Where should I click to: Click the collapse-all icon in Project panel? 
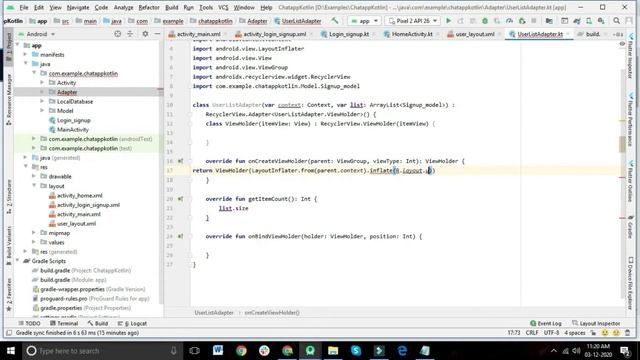pyautogui.click(x=130, y=34)
